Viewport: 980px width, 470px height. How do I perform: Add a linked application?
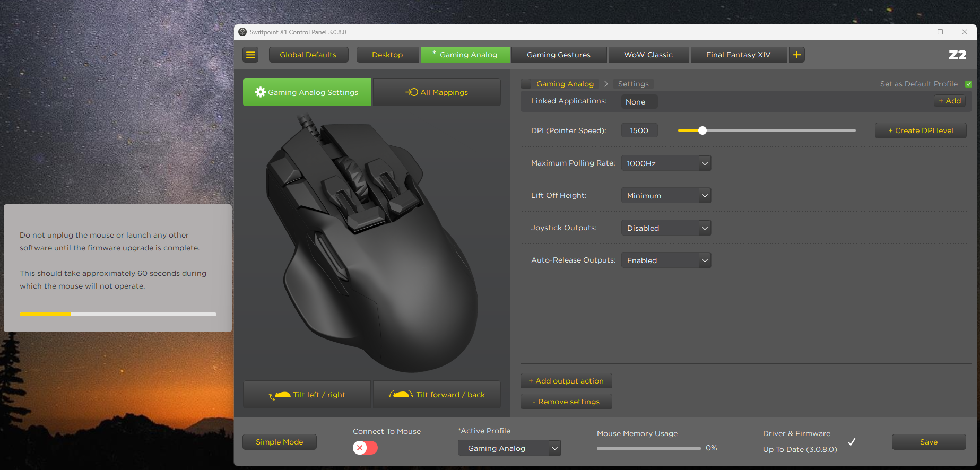950,101
